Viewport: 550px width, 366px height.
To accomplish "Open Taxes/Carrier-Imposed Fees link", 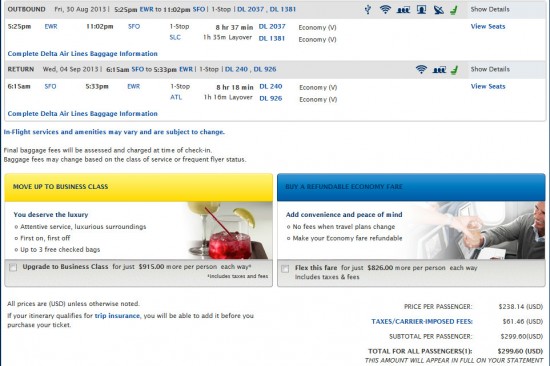I will (x=422, y=321).
